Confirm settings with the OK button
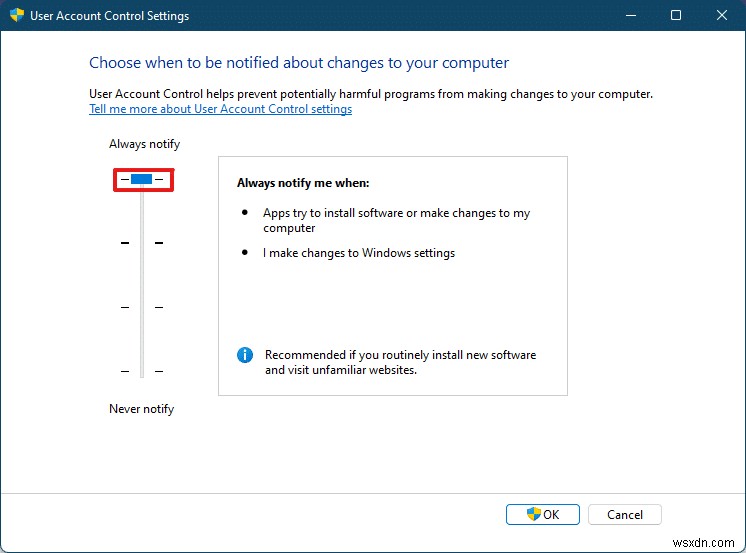 click(x=543, y=514)
